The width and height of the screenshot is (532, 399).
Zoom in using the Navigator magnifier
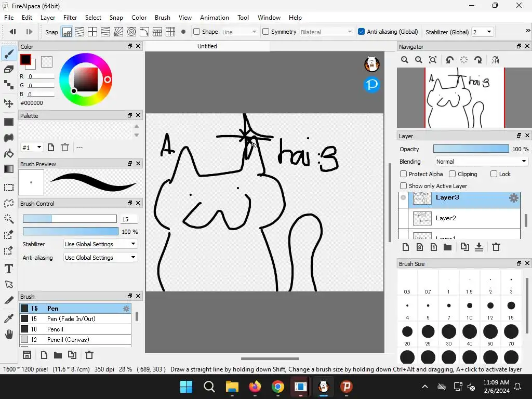(x=404, y=60)
